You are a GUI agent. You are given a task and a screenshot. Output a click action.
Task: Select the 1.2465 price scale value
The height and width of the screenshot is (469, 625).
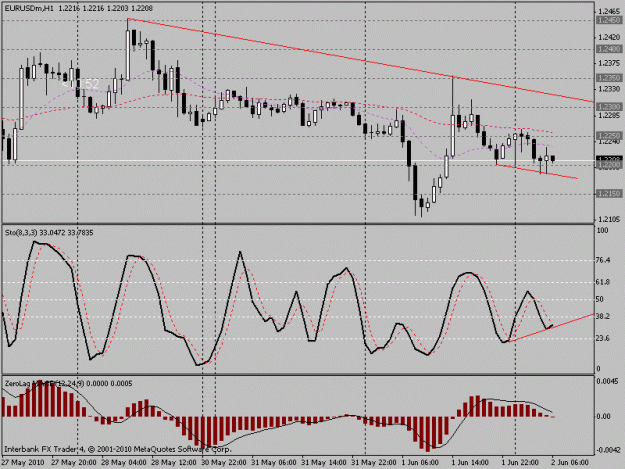point(609,12)
